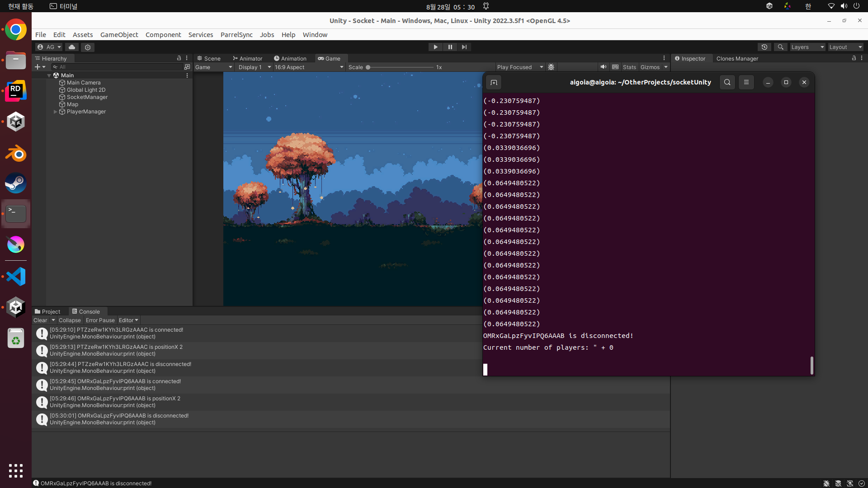The height and width of the screenshot is (488, 868).
Task: Toggle Gizmos in Game view
Action: pyautogui.click(x=650, y=67)
